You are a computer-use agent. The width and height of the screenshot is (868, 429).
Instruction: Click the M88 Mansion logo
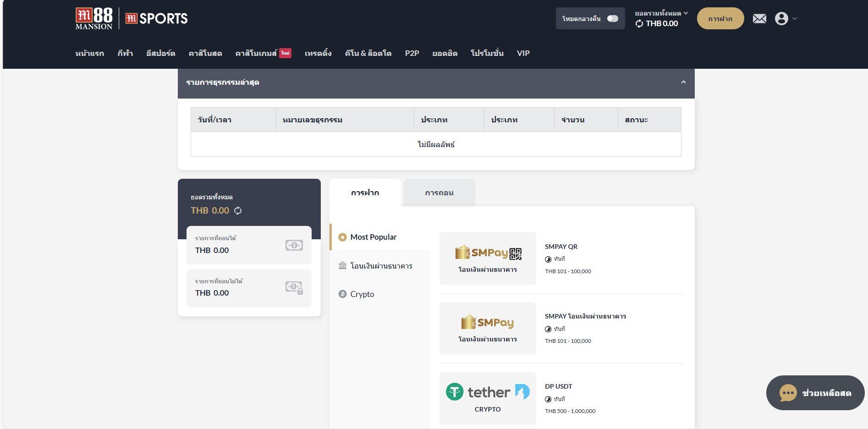click(x=94, y=19)
